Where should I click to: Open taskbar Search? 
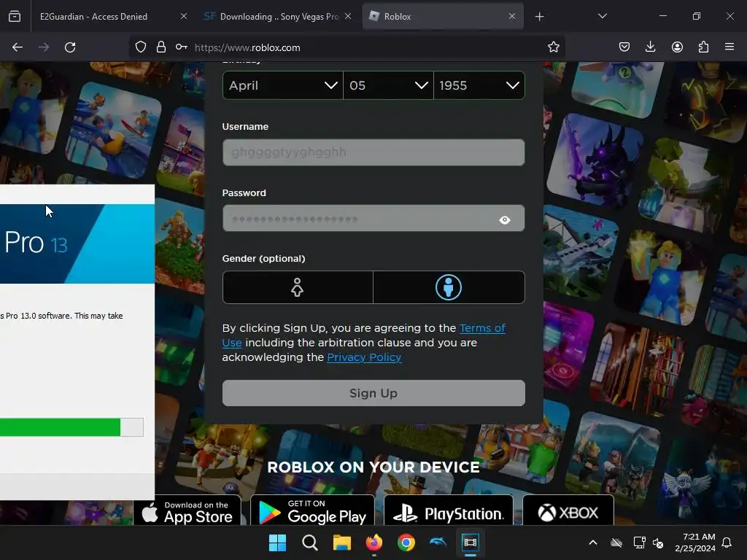309,542
